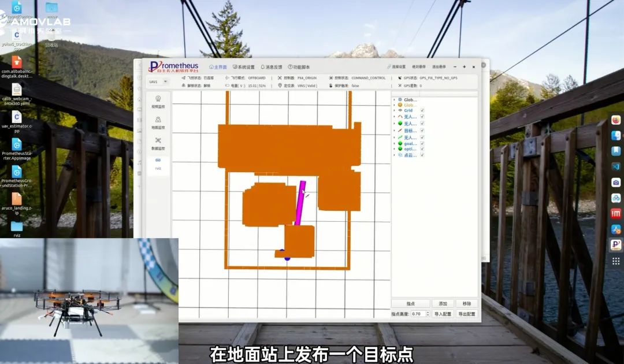Screen dimensions: 624x364
Task: Click the 导入配置 import config button
Action: coord(442,314)
